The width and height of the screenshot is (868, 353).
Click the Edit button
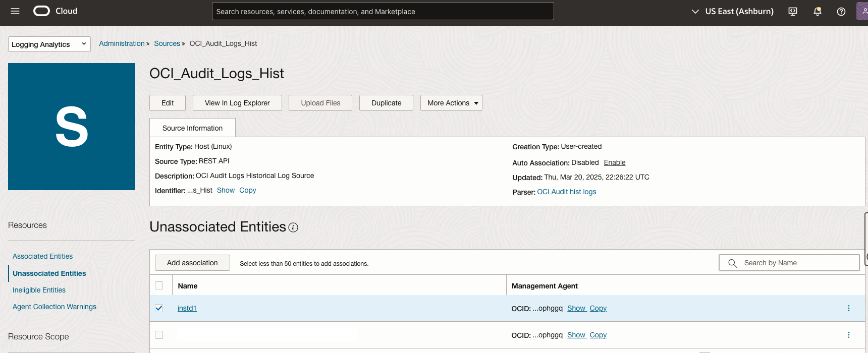(168, 103)
